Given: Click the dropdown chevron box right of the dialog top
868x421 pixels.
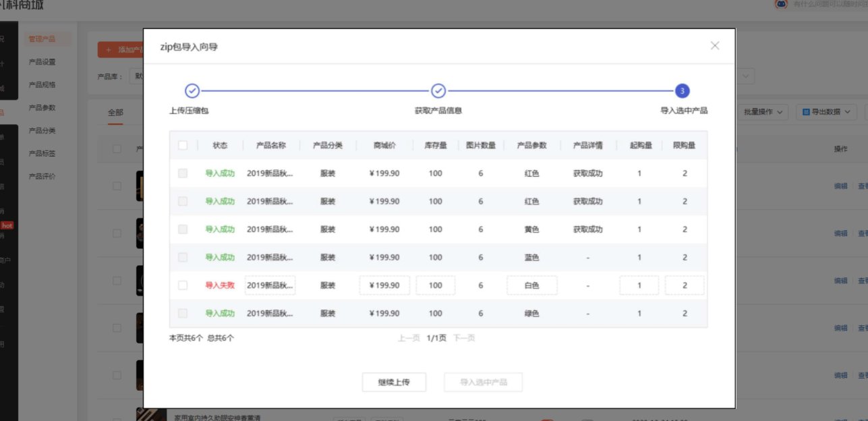Looking at the screenshot, I should (x=745, y=76).
